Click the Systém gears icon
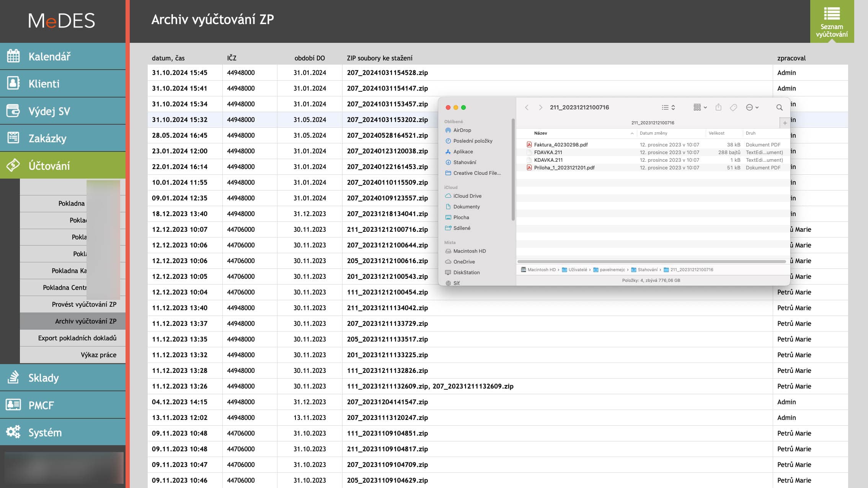 click(x=13, y=432)
